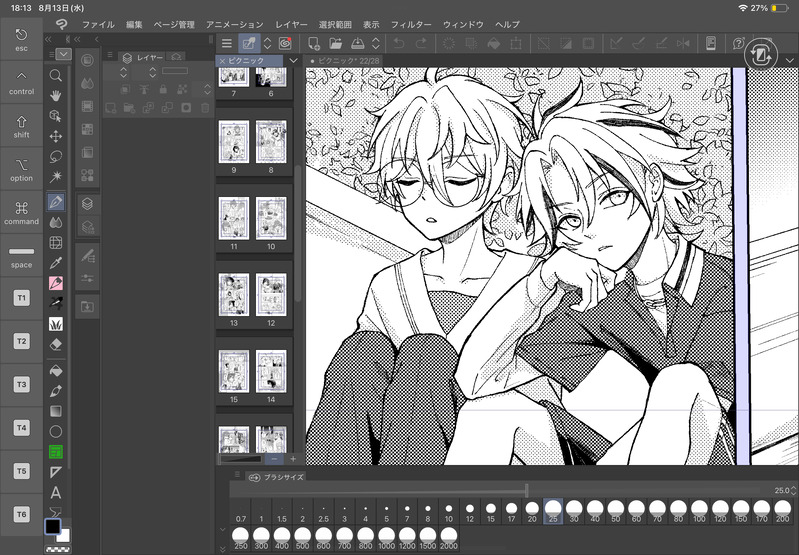799x555 pixels.
Task: Select the 0.7 brush size preset
Action: click(241, 511)
